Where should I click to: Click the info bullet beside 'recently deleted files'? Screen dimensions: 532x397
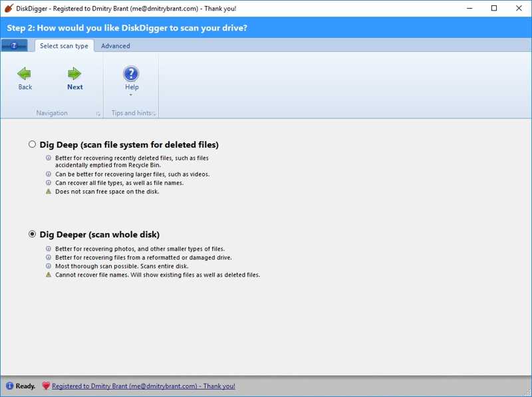[49, 158]
